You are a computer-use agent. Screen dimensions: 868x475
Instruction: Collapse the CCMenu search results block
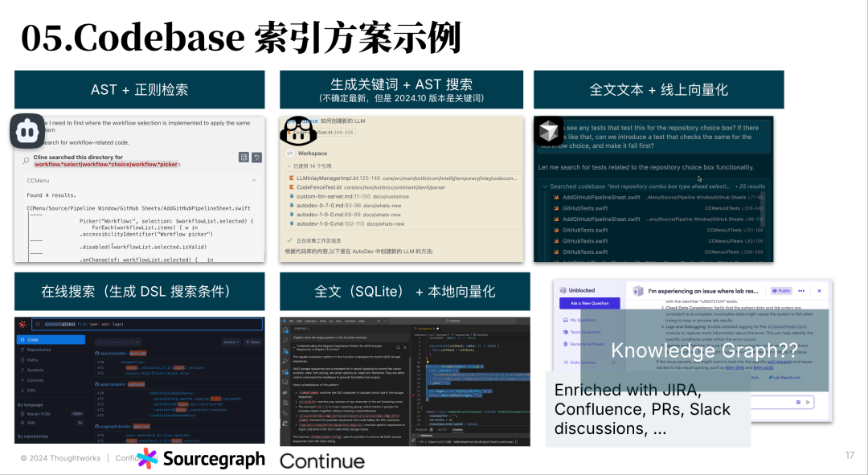[x=253, y=181]
